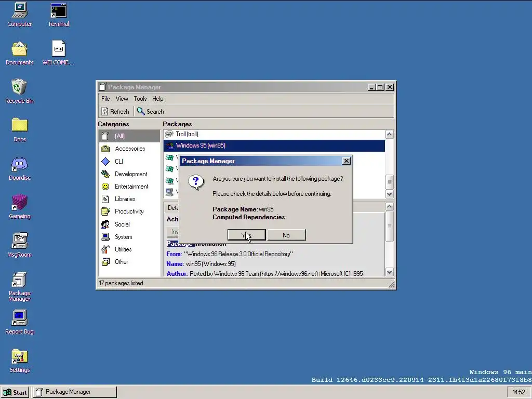This screenshot has width=532, height=399.
Task: Choose the (All) category row
Action: [129, 136]
